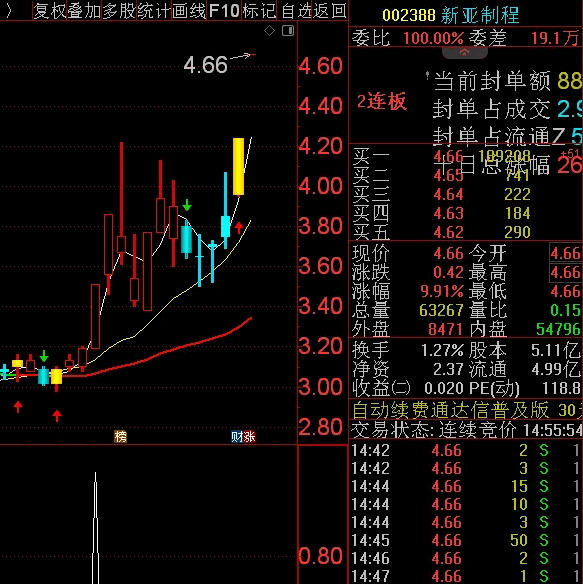
Task: Select the 买四 row at 4.63
Action: point(465,213)
